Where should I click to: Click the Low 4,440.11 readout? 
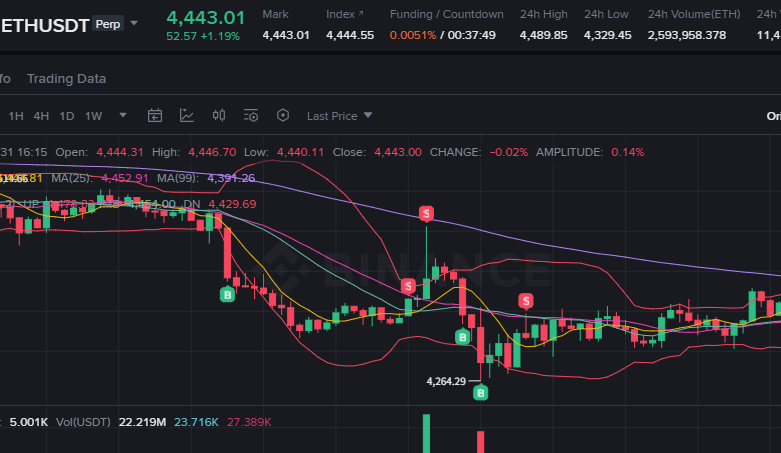pos(284,152)
